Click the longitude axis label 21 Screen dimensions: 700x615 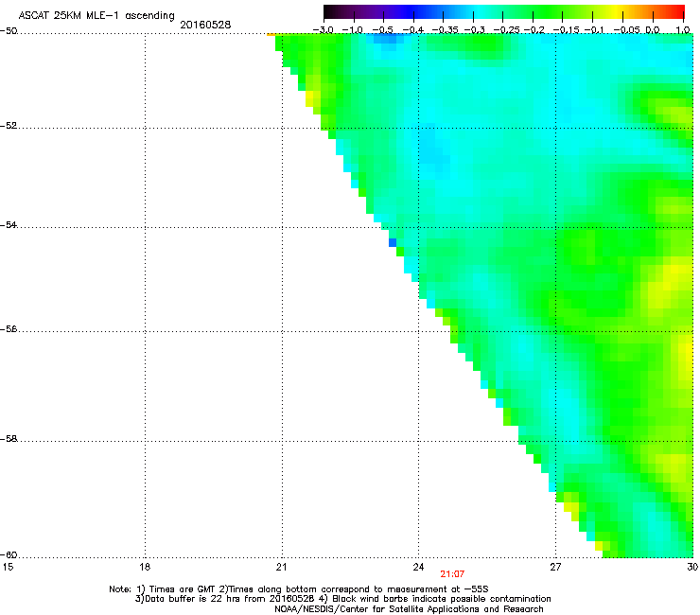click(x=281, y=567)
